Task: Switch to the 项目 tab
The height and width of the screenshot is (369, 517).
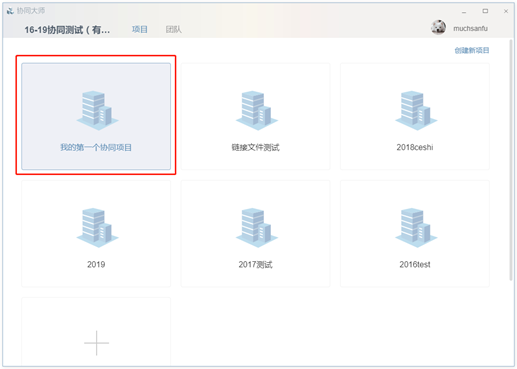Action: click(139, 29)
